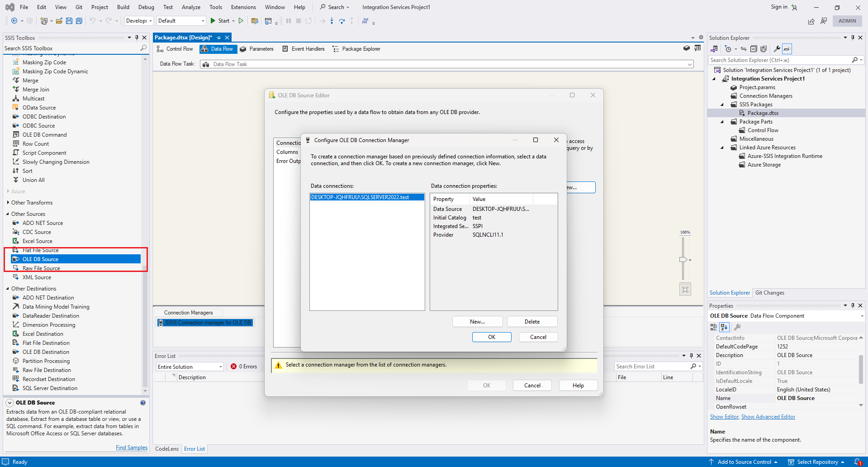Open the Find Samples link
The height and width of the screenshot is (467, 868).
pyautogui.click(x=131, y=448)
